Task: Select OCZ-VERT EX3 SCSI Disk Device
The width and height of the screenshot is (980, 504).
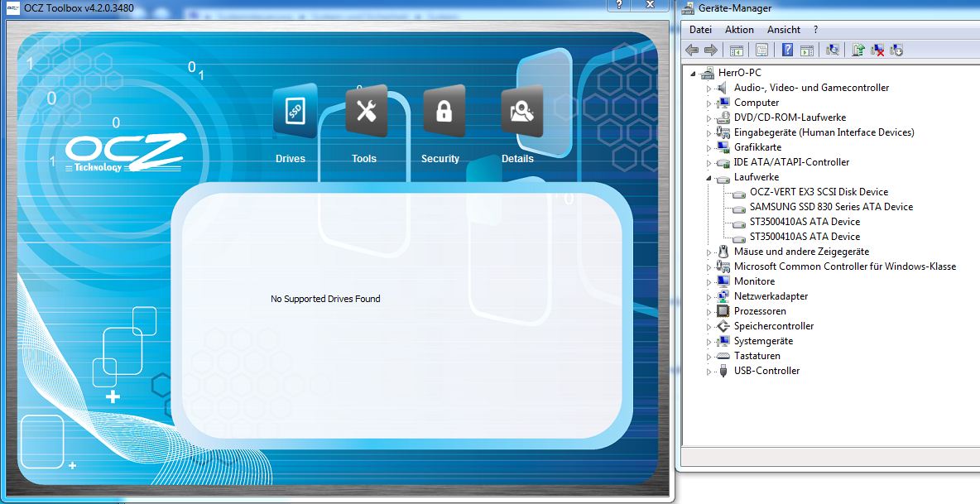Action: pos(819,192)
